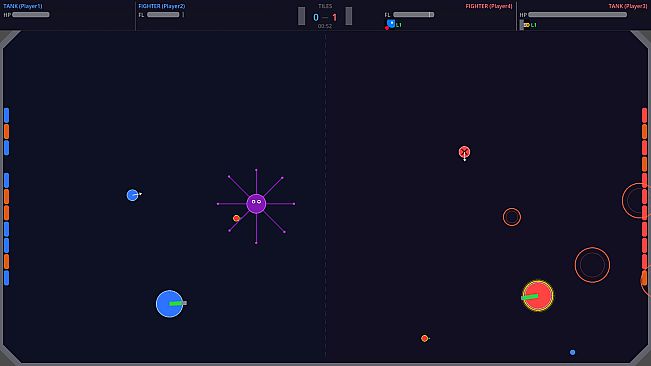The width and height of the screenshot is (651, 366).
Task: Click the FIGHTER (Player2) label
Action: point(162,6)
